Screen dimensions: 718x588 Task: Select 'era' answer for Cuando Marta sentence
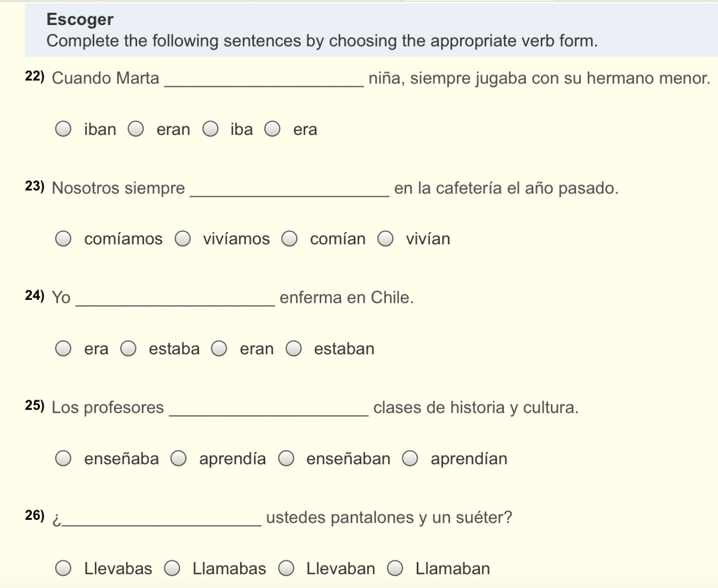273,129
